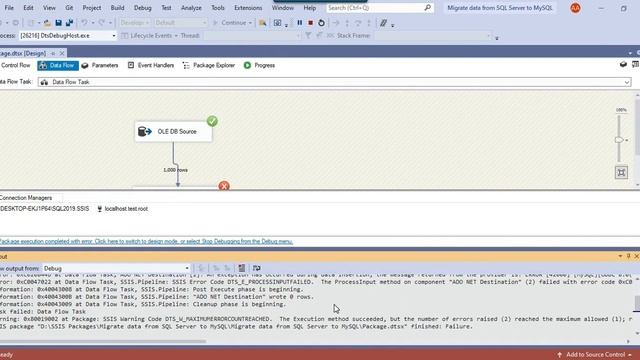Viewport: 640px width, 360px height.
Task: Open the Analyze menu
Action: click(191, 8)
